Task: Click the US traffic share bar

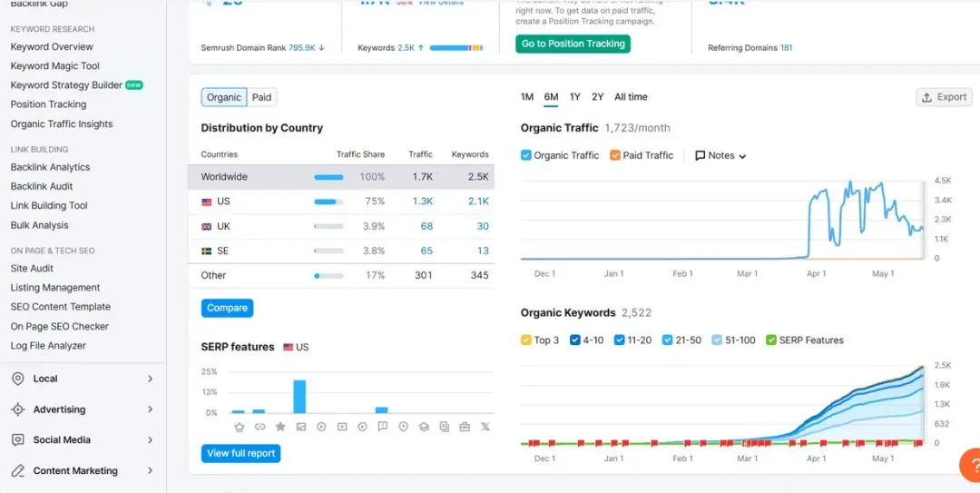Action: [328, 202]
